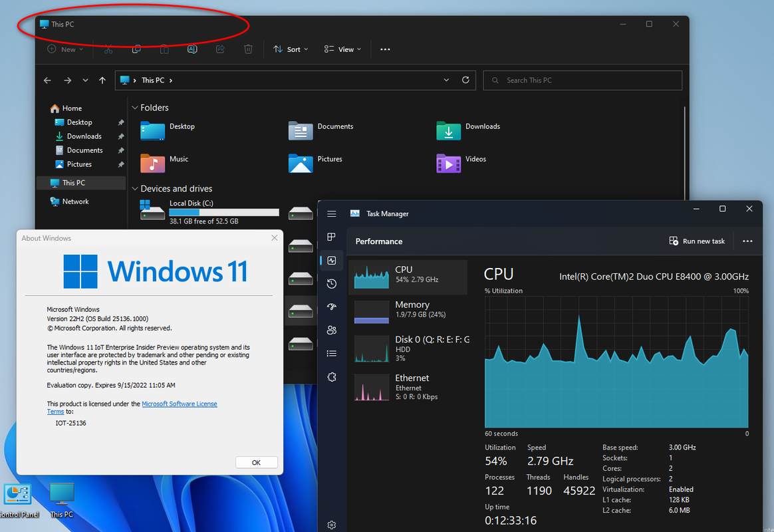This screenshot has width=774, height=532.
Task: Open the Downloads folder in Folders section
Action: tap(468, 130)
